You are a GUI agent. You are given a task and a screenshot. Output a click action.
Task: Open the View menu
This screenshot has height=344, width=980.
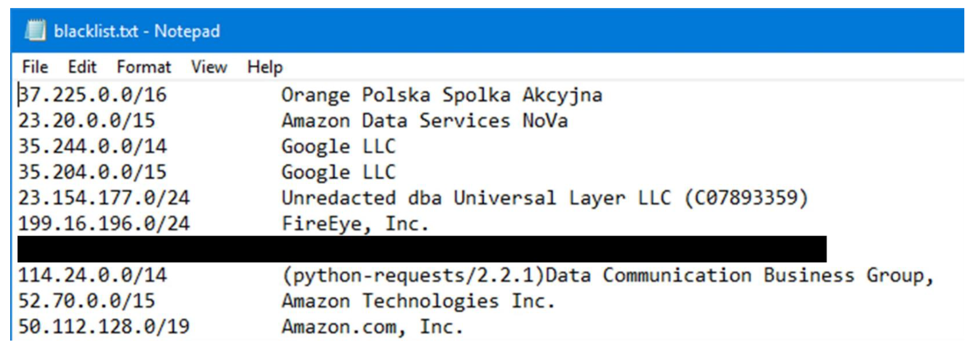click(x=209, y=67)
